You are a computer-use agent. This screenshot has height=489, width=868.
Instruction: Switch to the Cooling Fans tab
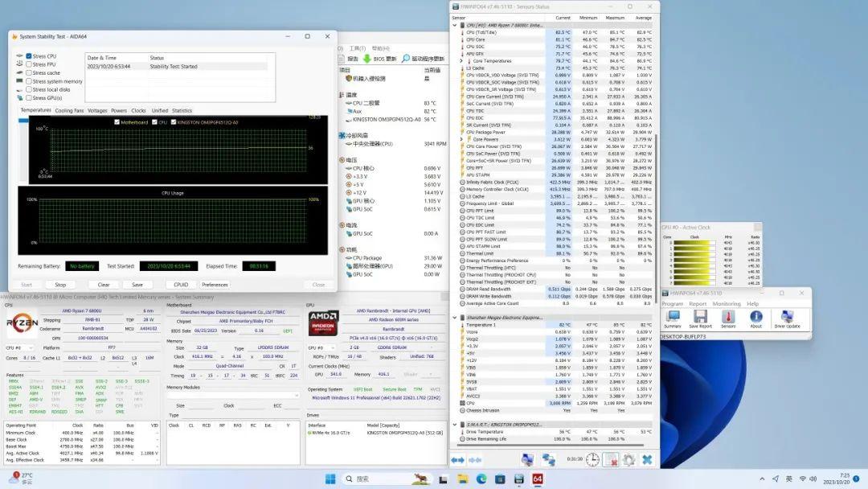coord(69,110)
